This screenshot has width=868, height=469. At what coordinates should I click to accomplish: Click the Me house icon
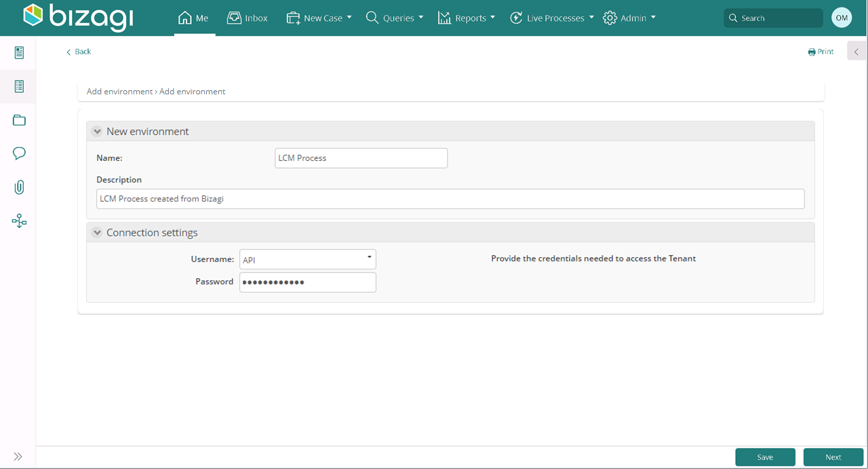point(184,18)
